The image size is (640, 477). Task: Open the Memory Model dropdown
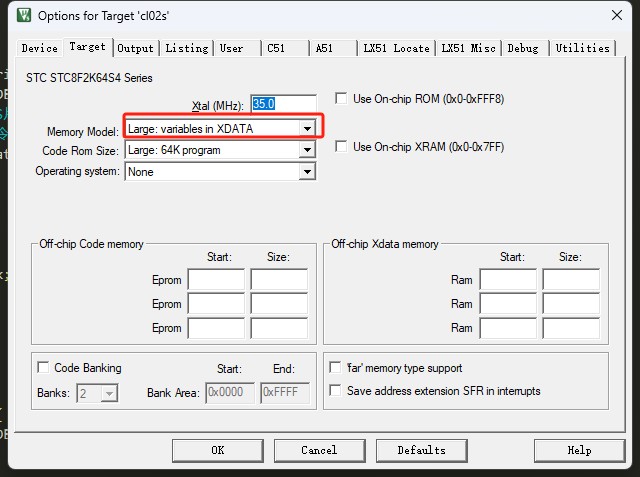307,129
